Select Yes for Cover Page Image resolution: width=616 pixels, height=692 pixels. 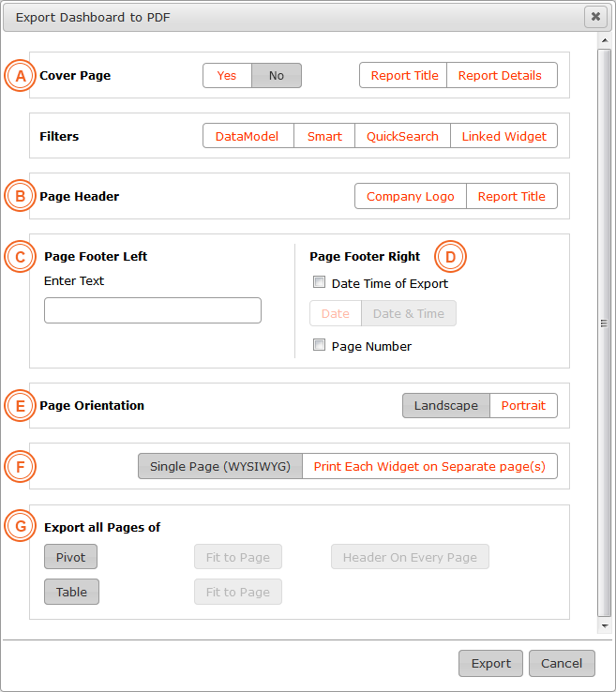pyautogui.click(x=227, y=76)
